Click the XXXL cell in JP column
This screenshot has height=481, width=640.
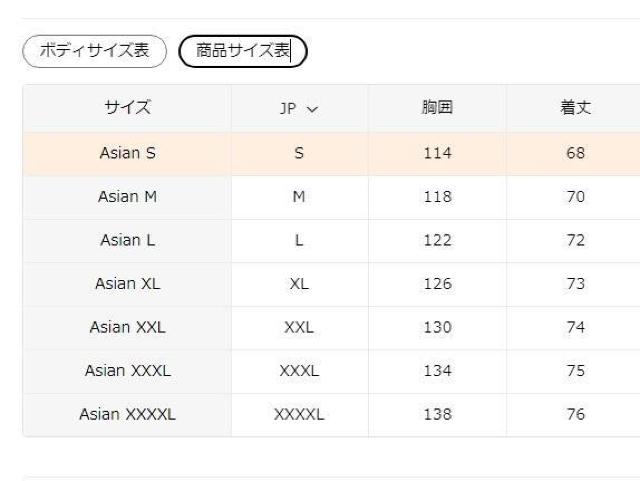tap(299, 370)
